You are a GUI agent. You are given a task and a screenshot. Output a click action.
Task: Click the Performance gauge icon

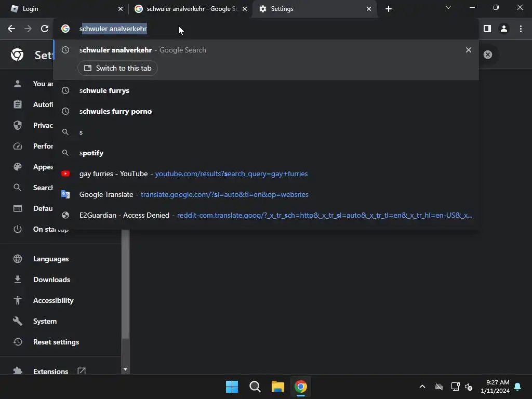18,146
